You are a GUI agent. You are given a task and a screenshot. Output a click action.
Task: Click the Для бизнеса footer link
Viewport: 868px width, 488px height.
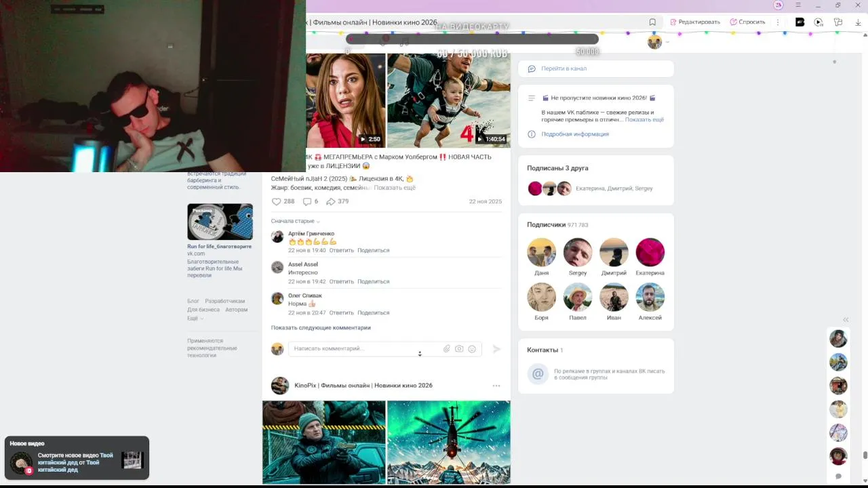coord(203,310)
